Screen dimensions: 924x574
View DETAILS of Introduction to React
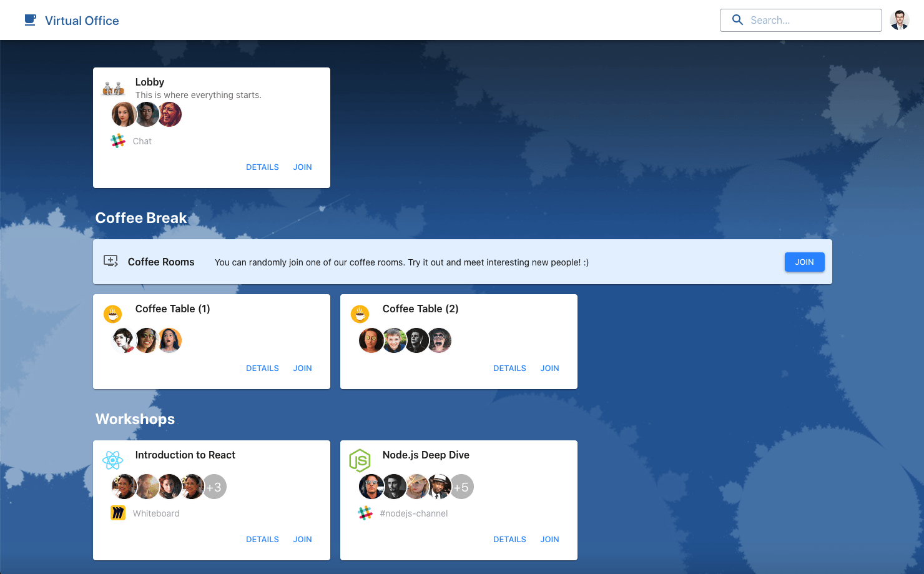(262, 540)
